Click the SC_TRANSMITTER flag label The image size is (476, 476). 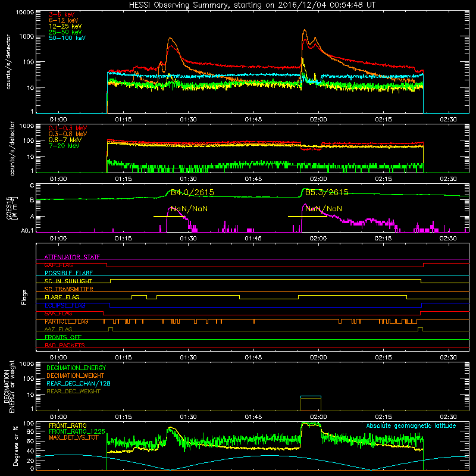68,289
